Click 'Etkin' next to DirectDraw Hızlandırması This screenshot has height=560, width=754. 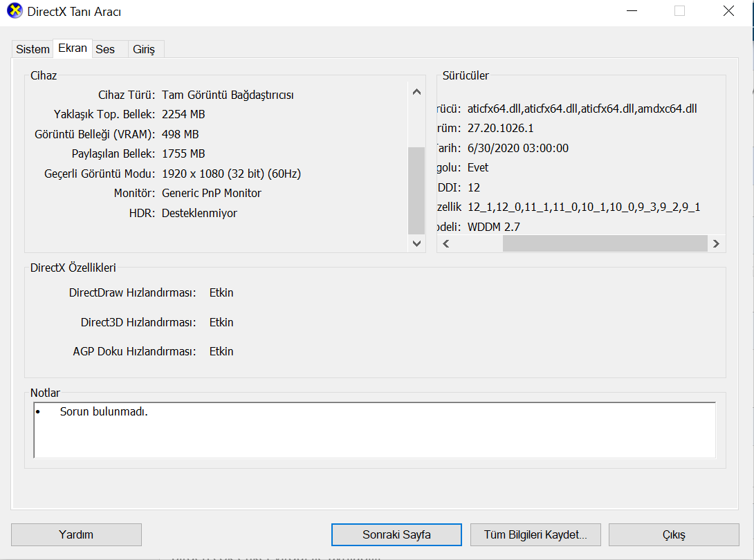[x=221, y=292]
